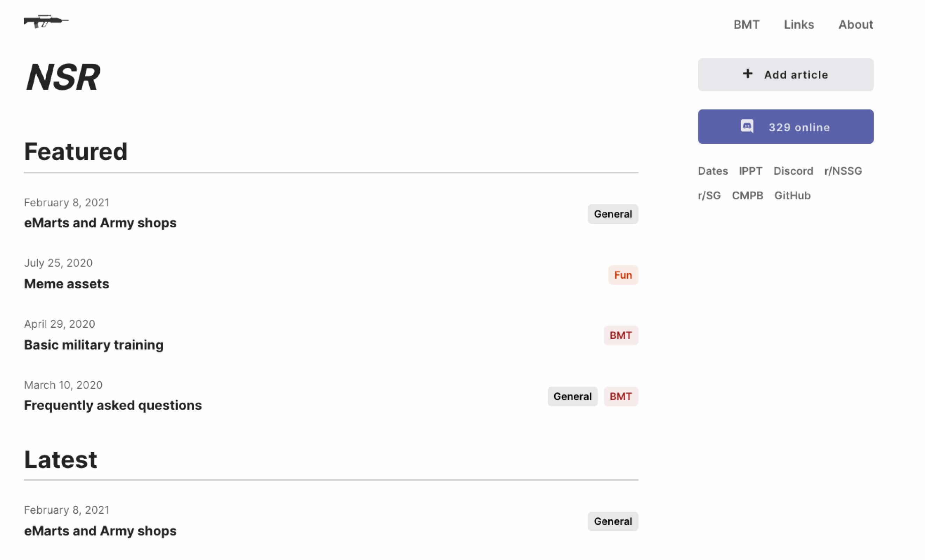Open the Basic military training article
The height and width of the screenshot is (560, 925).
[93, 345]
